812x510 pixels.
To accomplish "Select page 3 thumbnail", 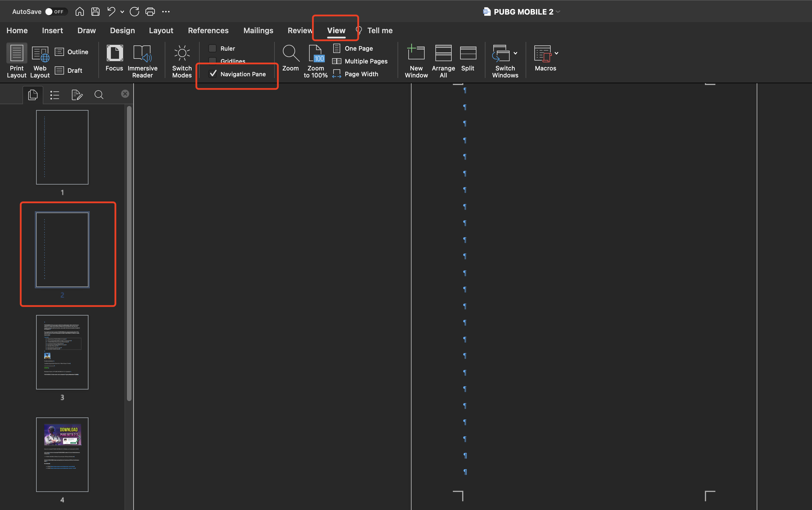I will (62, 352).
